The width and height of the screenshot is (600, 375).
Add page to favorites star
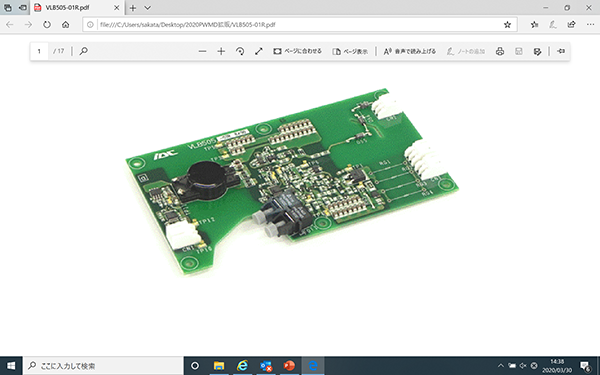pos(507,25)
